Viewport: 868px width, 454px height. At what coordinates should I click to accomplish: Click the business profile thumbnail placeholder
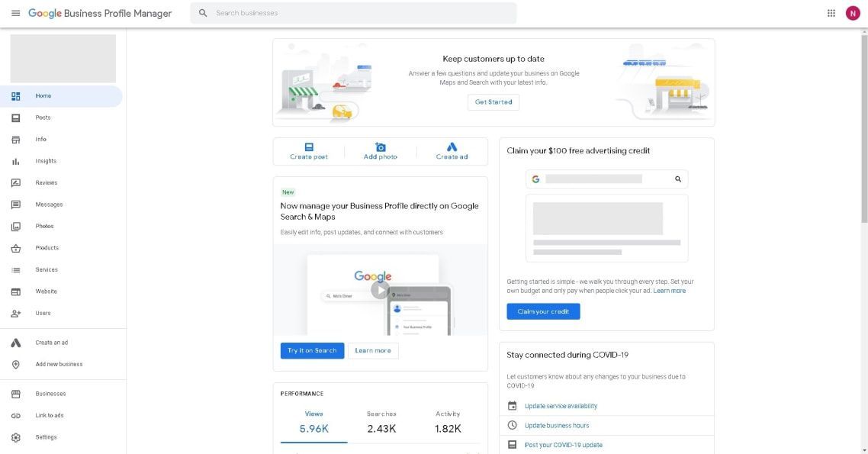click(x=63, y=58)
